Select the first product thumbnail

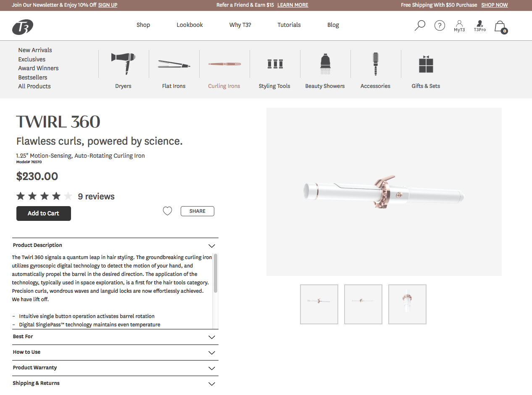[x=319, y=304]
